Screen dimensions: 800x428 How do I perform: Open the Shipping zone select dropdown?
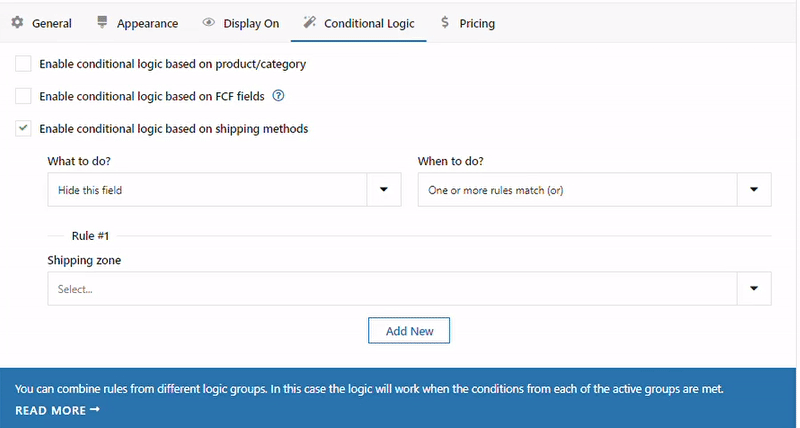point(409,288)
